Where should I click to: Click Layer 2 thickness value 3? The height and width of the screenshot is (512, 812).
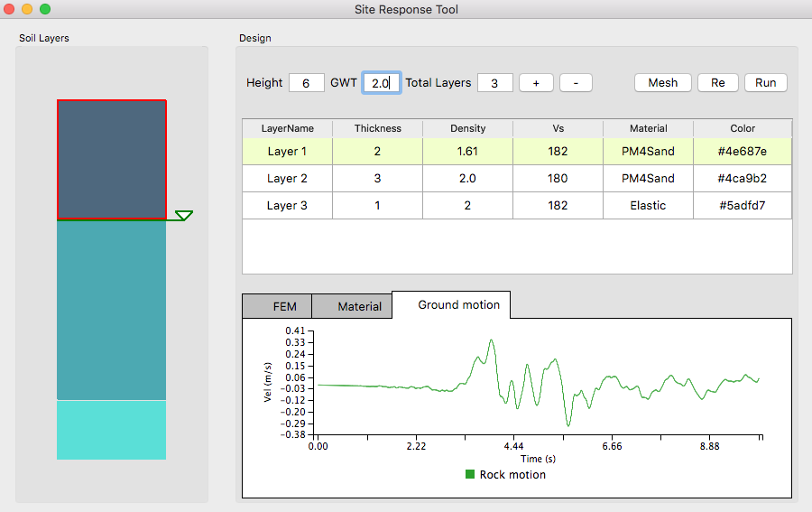tap(377, 178)
